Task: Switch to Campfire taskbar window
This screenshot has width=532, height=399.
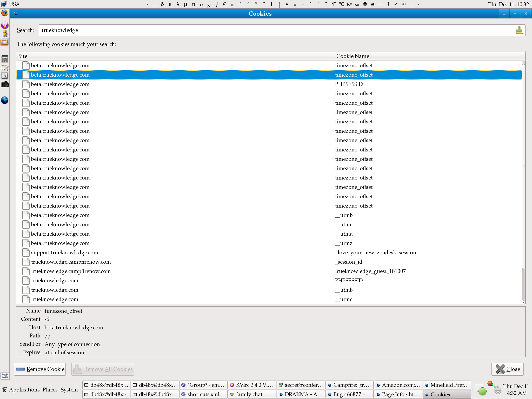Action: [x=349, y=385]
